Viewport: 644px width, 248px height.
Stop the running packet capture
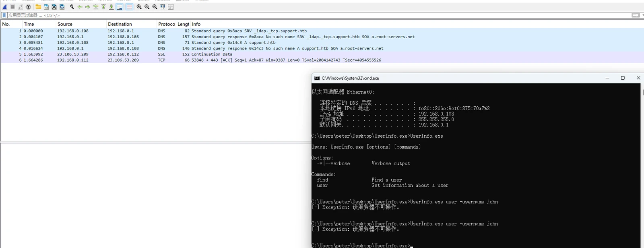pyautogui.click(x=12, y=7)
